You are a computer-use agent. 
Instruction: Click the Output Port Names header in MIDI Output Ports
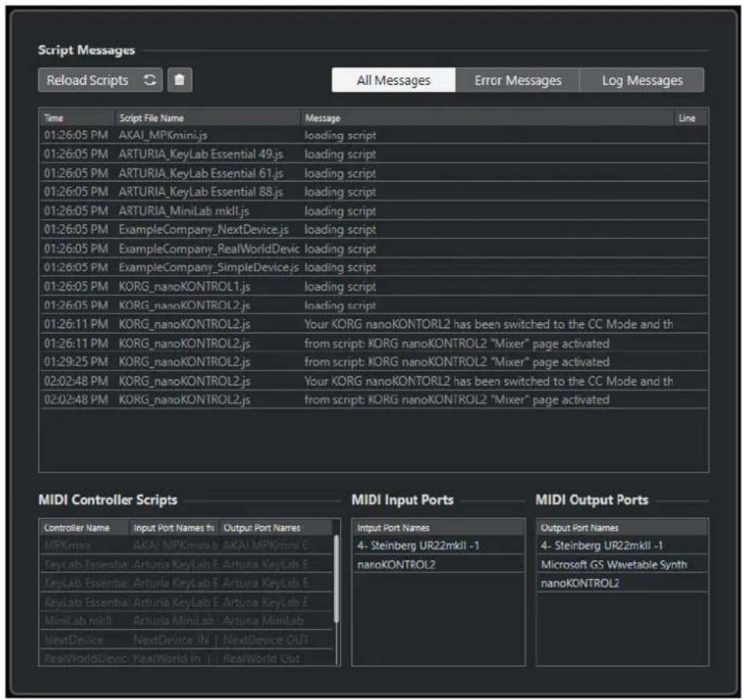pos(622,528)
